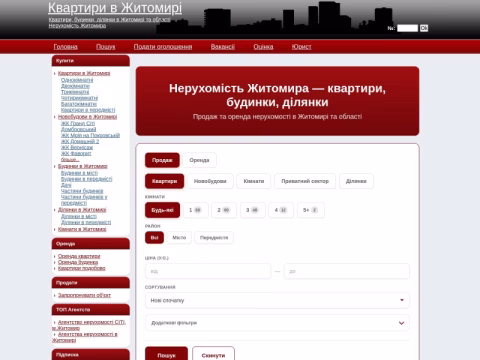Click the Скинути reset button
This screenshot has height=360, width=480.
click(213, 355)
